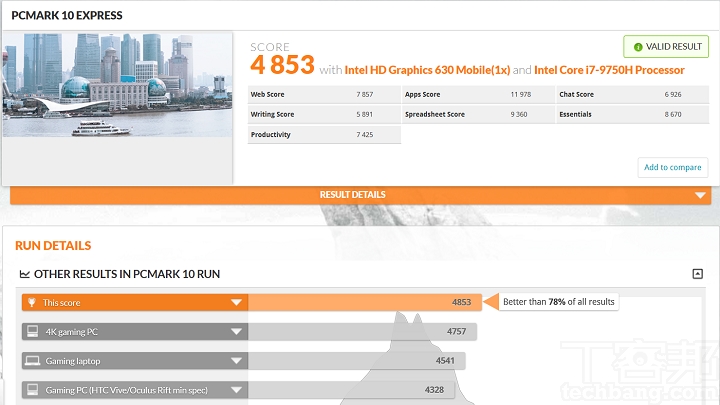Click the VALID RESULT badge
The width and height of the screenshot is (720, 405).
pyautogui.click(x=666, y=47)
